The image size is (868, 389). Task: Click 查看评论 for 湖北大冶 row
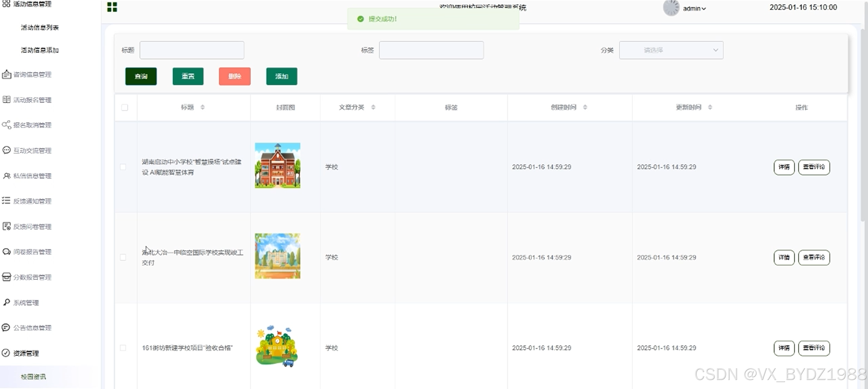click(814, 258)
